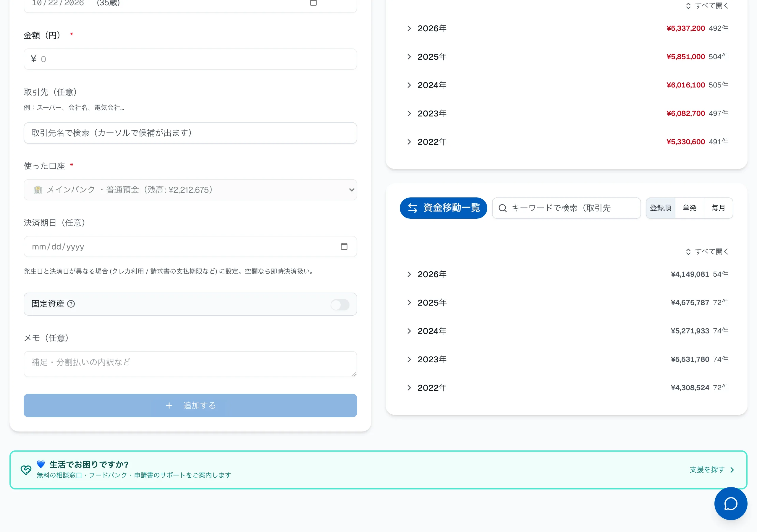Expand the 2024年 row with ¥6,016,100

tap(567, 85)
